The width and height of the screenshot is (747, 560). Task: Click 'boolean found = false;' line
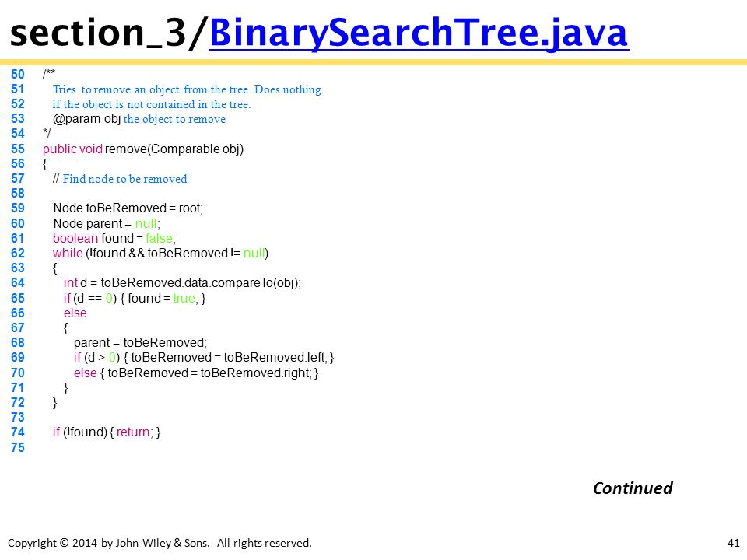(x=114, y=239)
